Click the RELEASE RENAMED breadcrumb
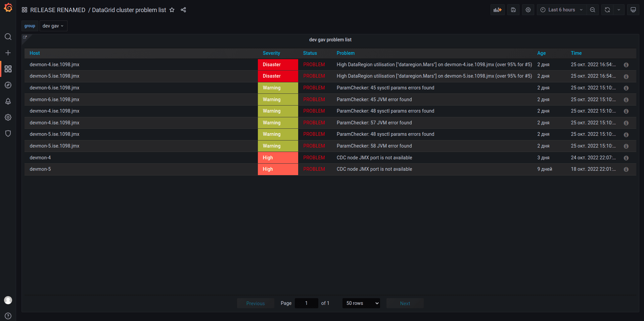Image resolution: width=644 pixels, height=321 pixels. coord(58,10)
